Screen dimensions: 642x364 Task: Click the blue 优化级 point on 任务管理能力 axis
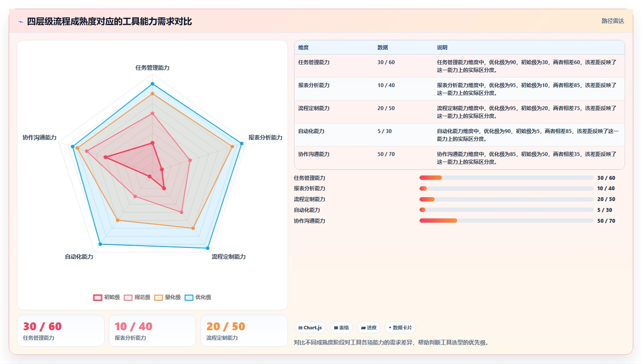[152, 84]
